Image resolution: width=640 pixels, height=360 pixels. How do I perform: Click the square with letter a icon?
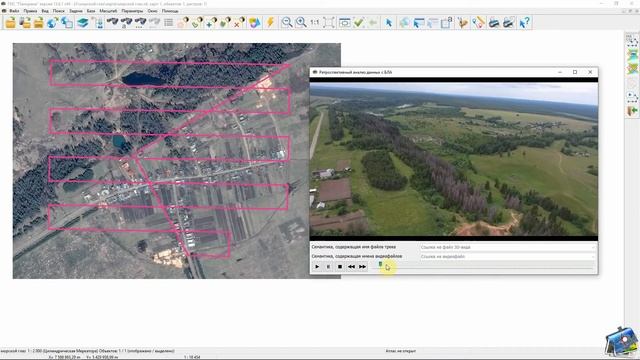[447, 22]
